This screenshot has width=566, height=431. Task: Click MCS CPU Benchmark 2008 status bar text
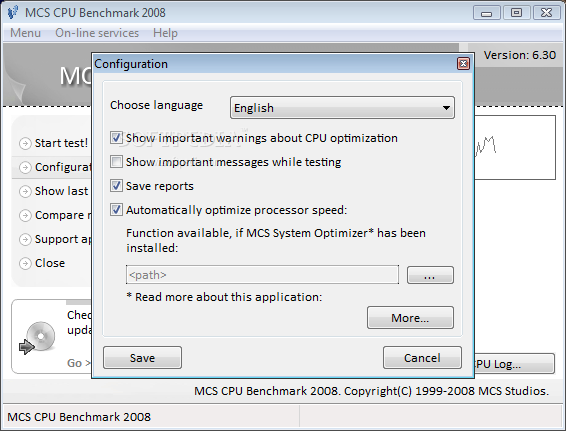click(79, 417)
